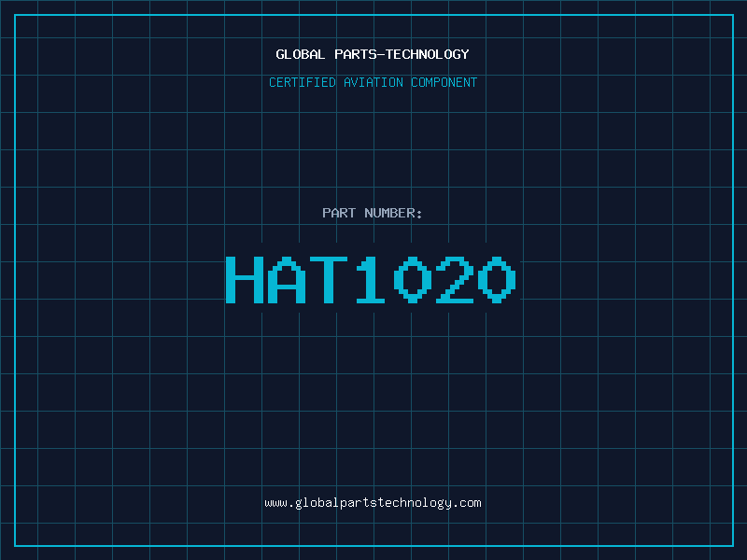Image resolution: width=747 pixels, height=560 pixels.
Task: Click the letter T in HAT1020
Action: pyautogui.click(x=329, y=281)
